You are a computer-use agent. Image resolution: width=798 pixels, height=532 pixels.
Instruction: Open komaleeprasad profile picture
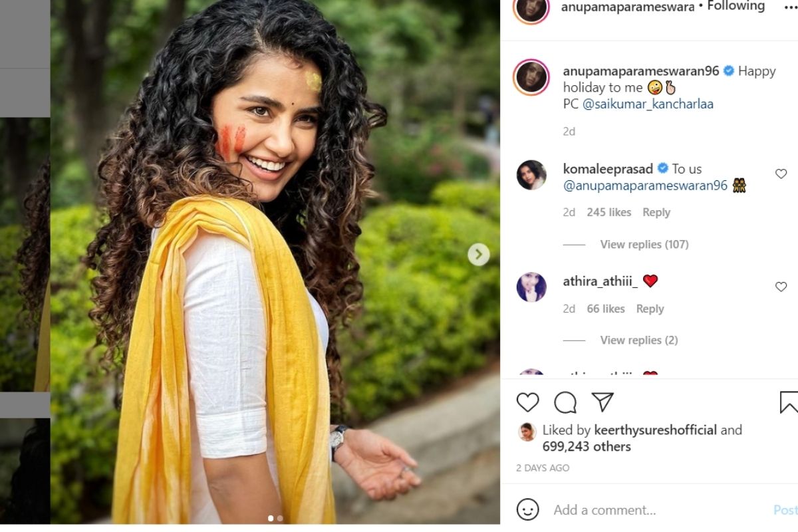531,175
